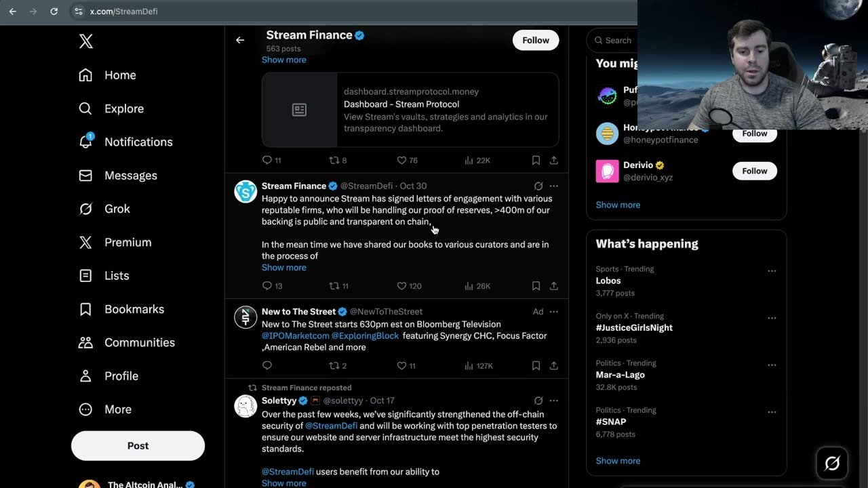Screen dimensions: 868x488
Task: Open the more options menu on the Oct 30 post
Action: (x=554, y=186)
